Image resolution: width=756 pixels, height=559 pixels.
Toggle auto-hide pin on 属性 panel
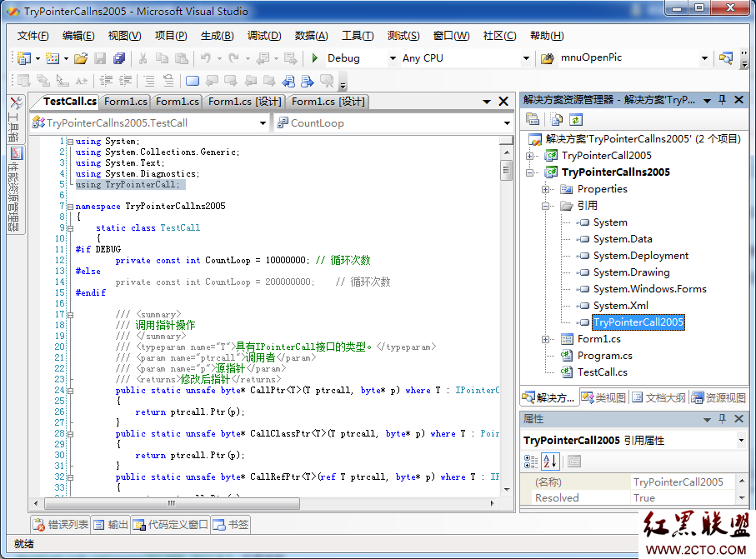click(x=722, y=419)
